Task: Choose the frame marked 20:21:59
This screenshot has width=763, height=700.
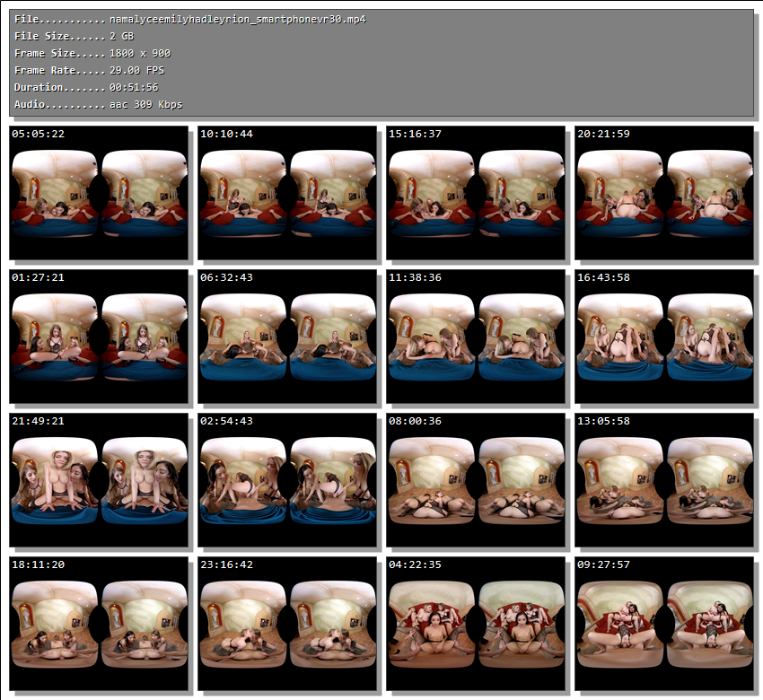Action: [x=664, y=193]
